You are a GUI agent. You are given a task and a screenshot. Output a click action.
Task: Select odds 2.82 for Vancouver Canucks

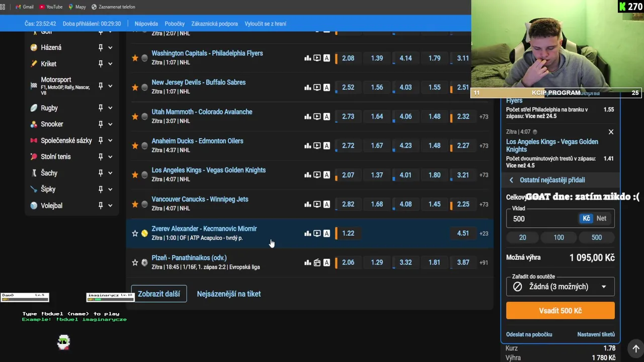pos(348,204)
